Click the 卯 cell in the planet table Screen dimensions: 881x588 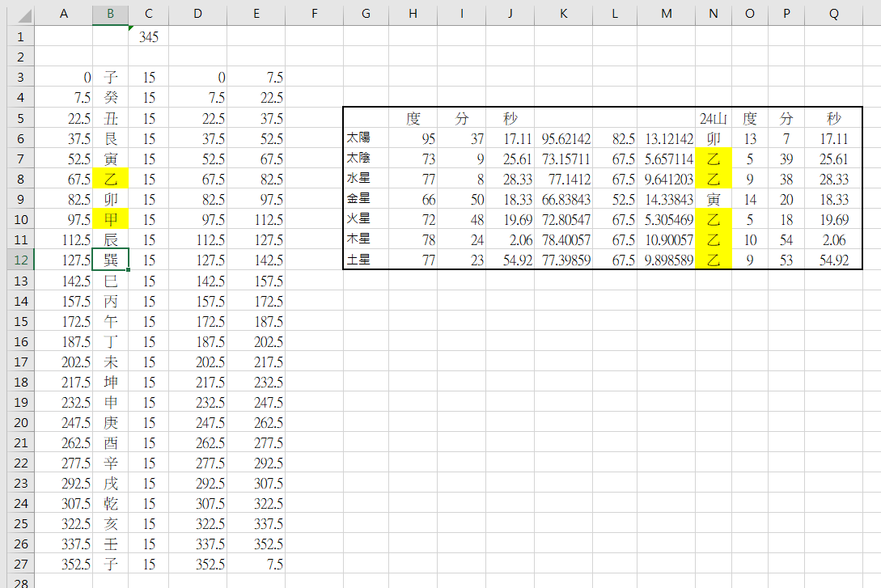pyautogui.click(x=714, y=137)
